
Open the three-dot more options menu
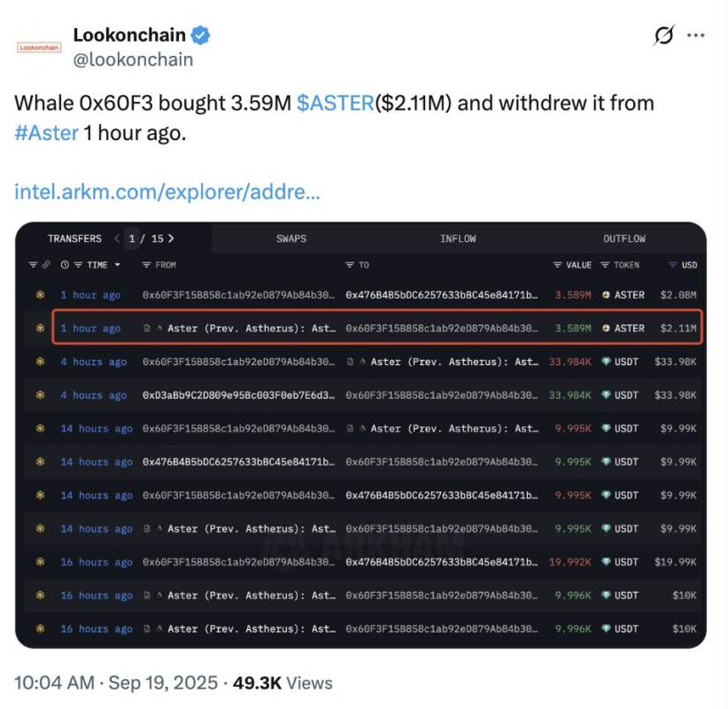click(x=696, y=36)
